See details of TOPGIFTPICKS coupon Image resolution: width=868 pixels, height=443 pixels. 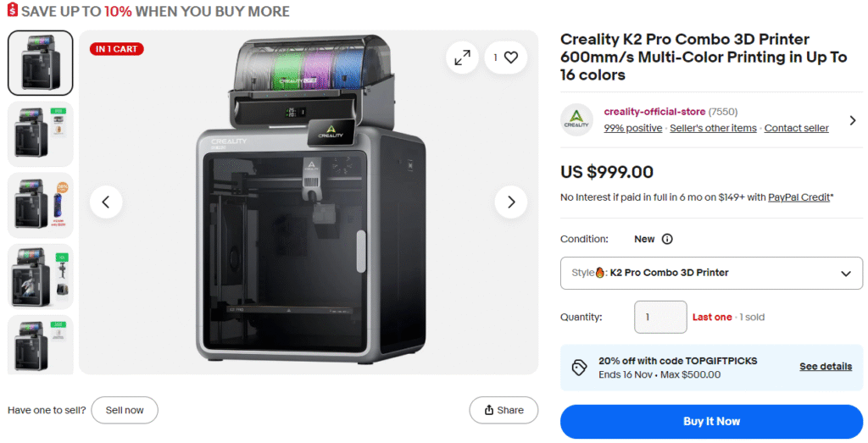point(825,367)
